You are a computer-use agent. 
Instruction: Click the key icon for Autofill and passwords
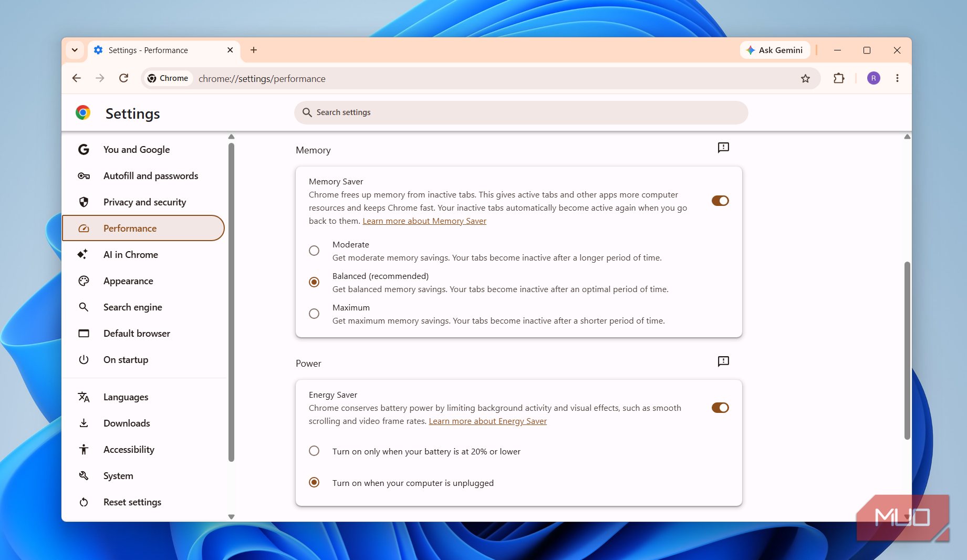tap(84, 176)
